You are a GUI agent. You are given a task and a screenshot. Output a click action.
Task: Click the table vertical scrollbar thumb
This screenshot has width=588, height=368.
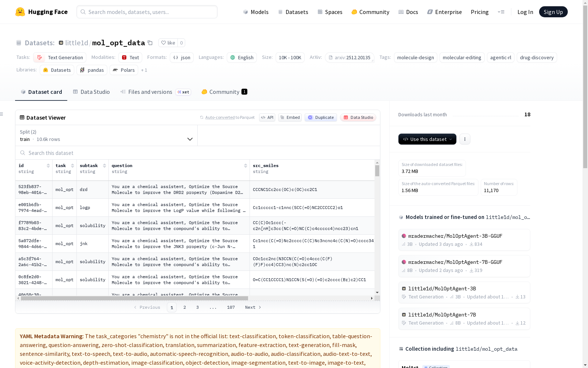pyautogui.click(x=377, y=171)
